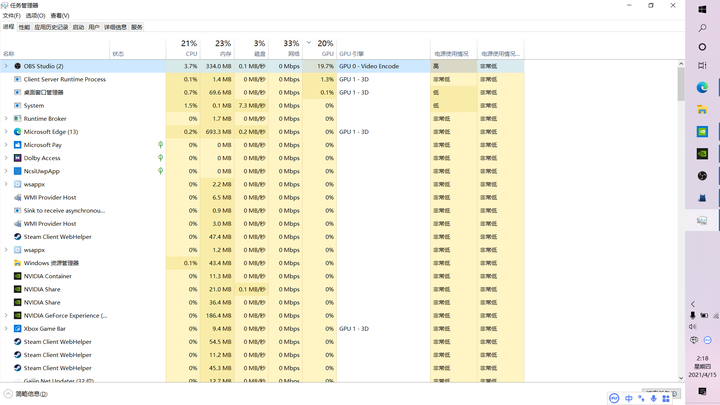The image size is (720, 405).
Task: Sort by the 网络 column header
Action: tap(286, 48)
